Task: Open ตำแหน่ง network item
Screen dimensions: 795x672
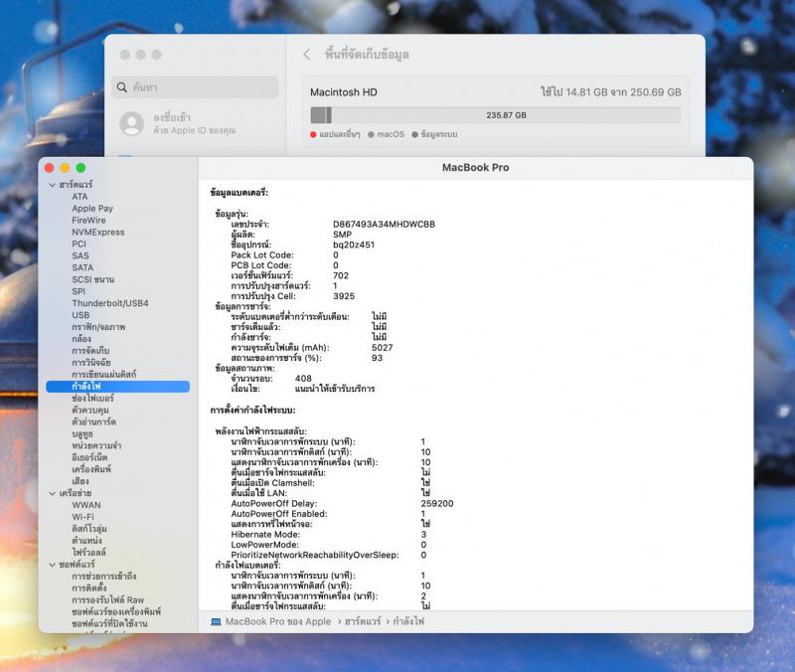Action: 86,541
